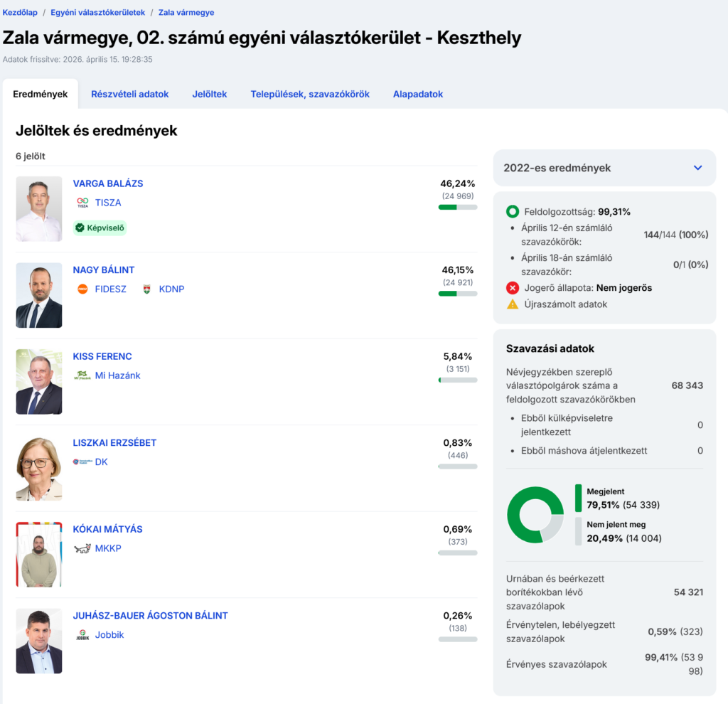Click the MKKP dog logo icon
The height and width of the screenshot is (704, 728).
point(82,548)
